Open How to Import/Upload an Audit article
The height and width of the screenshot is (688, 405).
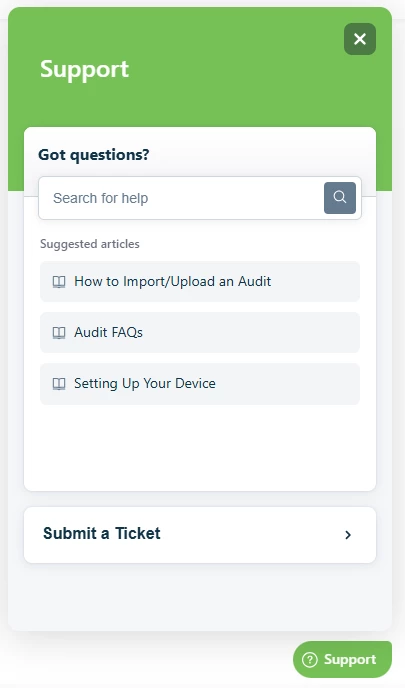172,281
